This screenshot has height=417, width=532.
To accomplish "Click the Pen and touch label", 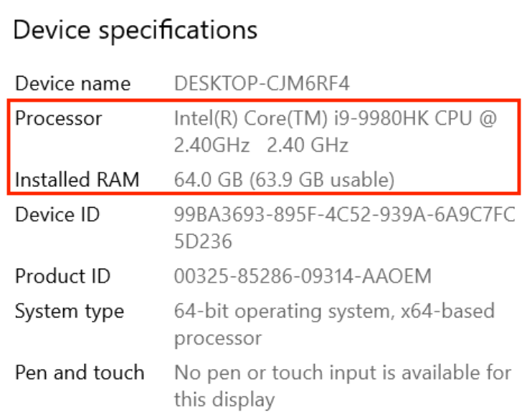I will [x=80, y=373].
